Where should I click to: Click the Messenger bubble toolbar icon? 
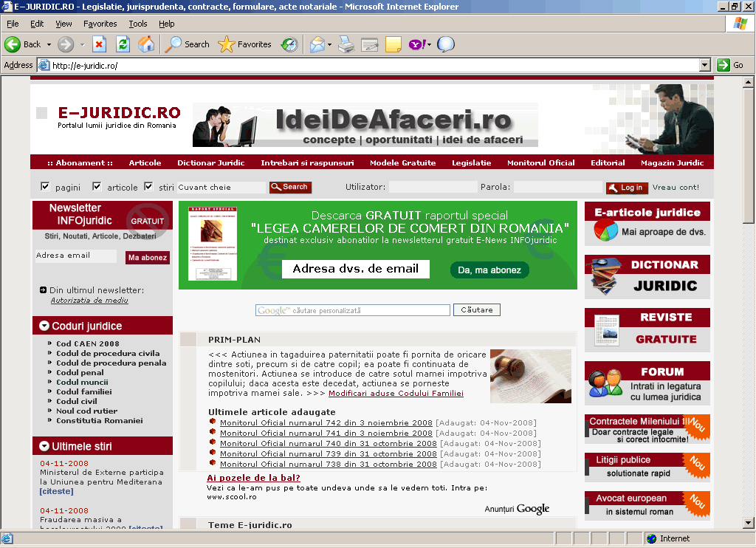tap(445, 44)
